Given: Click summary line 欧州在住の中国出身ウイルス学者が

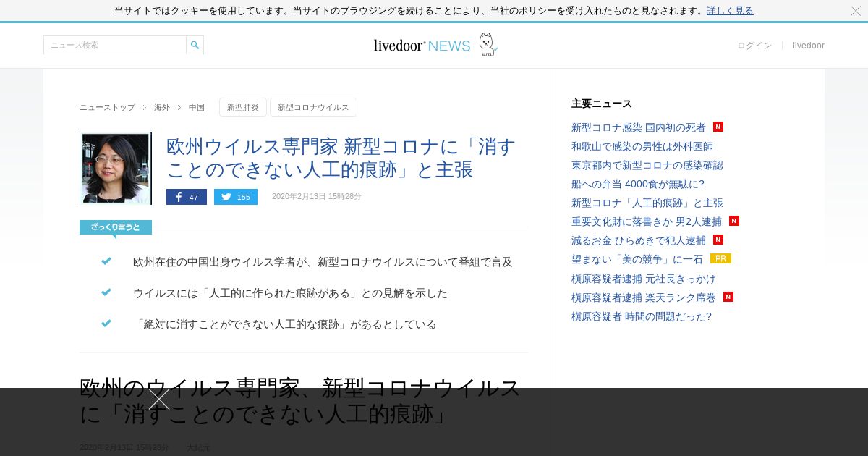Looking at the screenshot, I should pos(323,262).
